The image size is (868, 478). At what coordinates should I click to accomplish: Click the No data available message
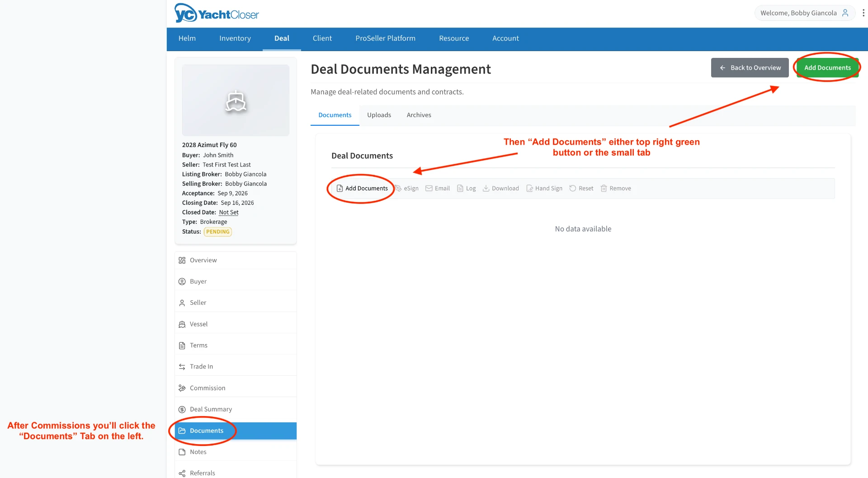click(583, 229)
